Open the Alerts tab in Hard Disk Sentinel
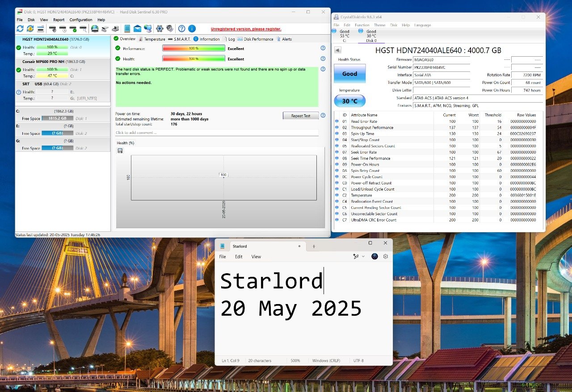 (x=284, y=39)
